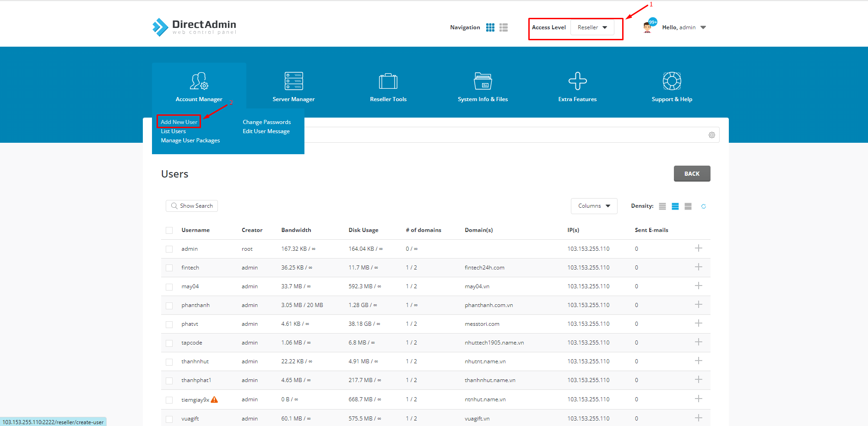
Task: Refresh the users table
Action: coord(703,206)
